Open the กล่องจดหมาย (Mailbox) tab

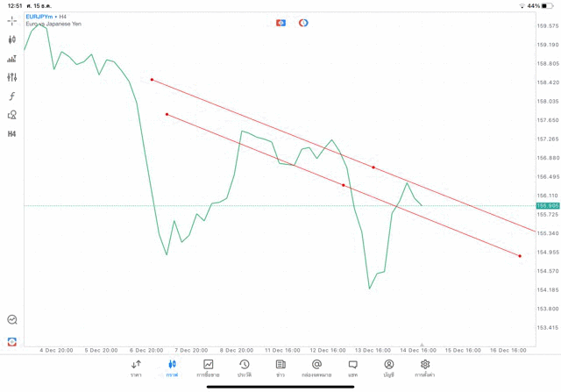coord(316,367)
